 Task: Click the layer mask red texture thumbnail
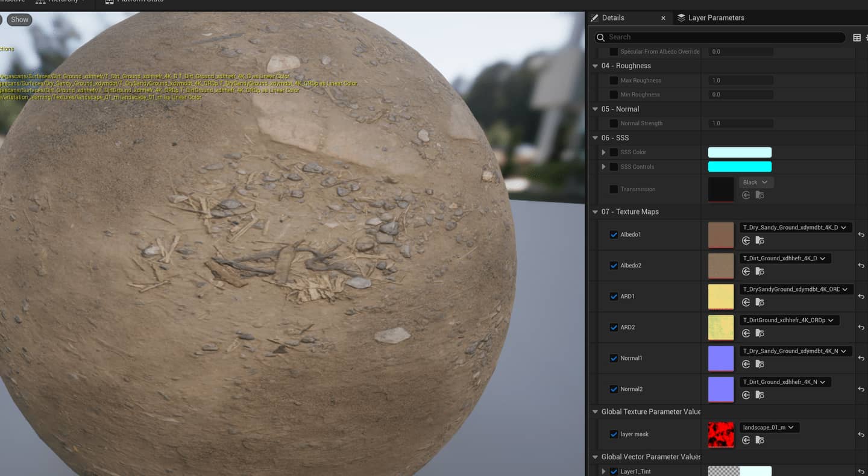tap(721, 434)
